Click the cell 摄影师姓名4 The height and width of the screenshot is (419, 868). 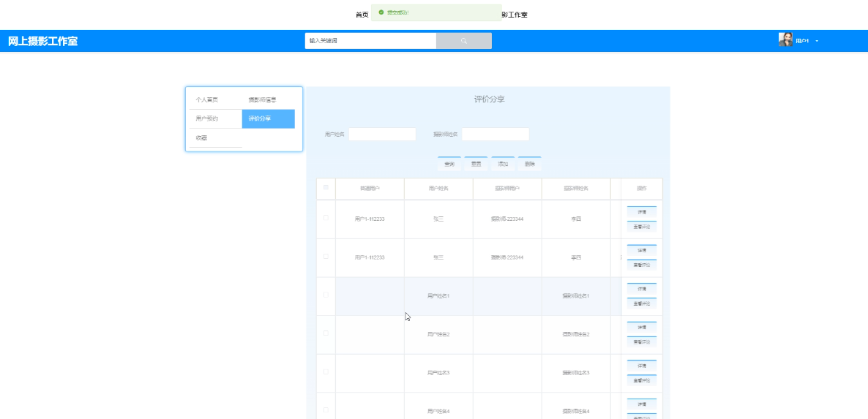pyautogui.click(x=576, y=411)
